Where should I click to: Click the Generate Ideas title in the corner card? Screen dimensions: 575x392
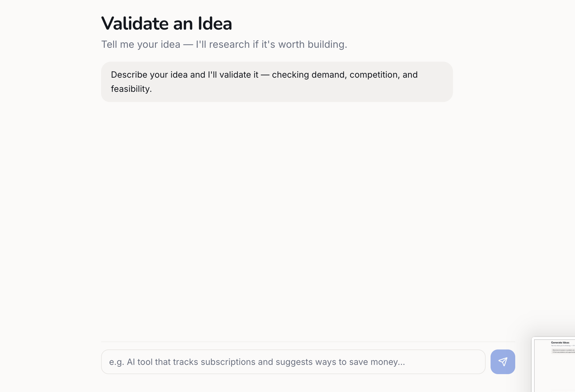560,342
